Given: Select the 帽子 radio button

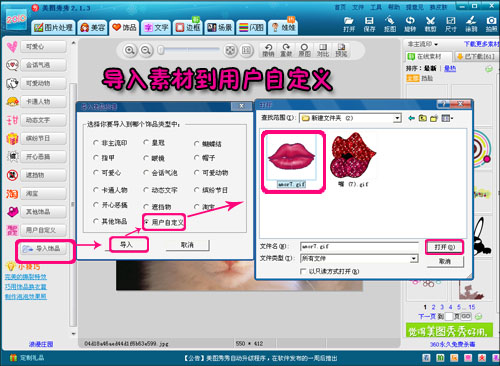Looking at the screenshot, I should [x=197, y=158].
